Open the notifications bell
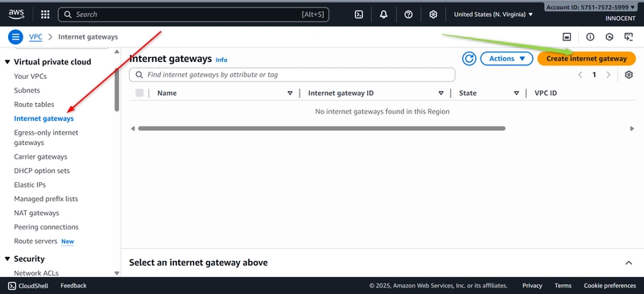 [x=384, y=14]
